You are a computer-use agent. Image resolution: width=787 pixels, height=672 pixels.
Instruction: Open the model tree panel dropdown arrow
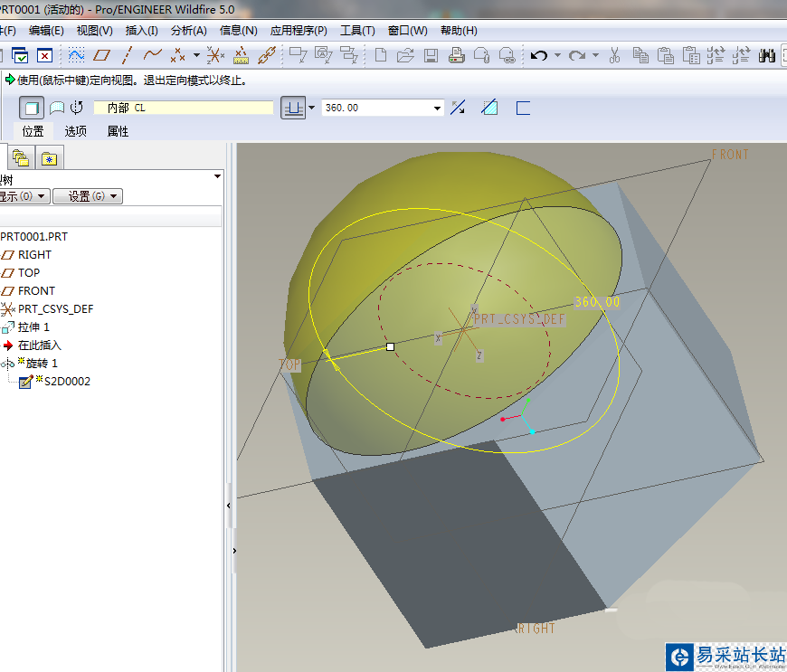click(217, 176)
